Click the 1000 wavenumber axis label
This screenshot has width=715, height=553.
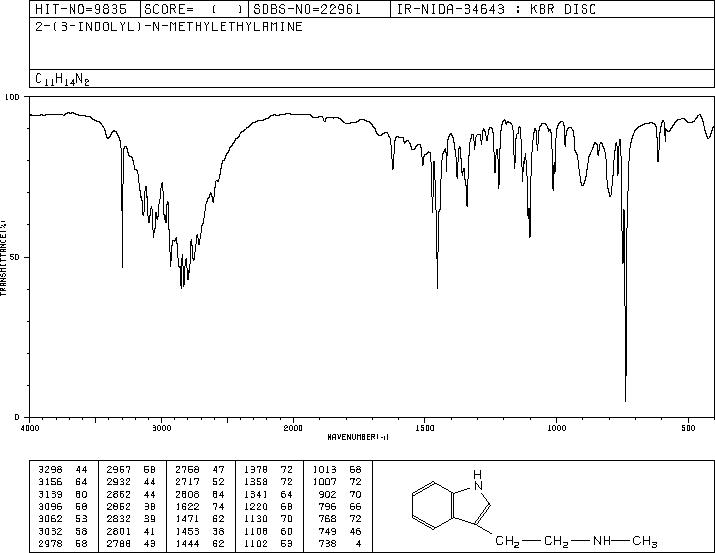(556, 428)
